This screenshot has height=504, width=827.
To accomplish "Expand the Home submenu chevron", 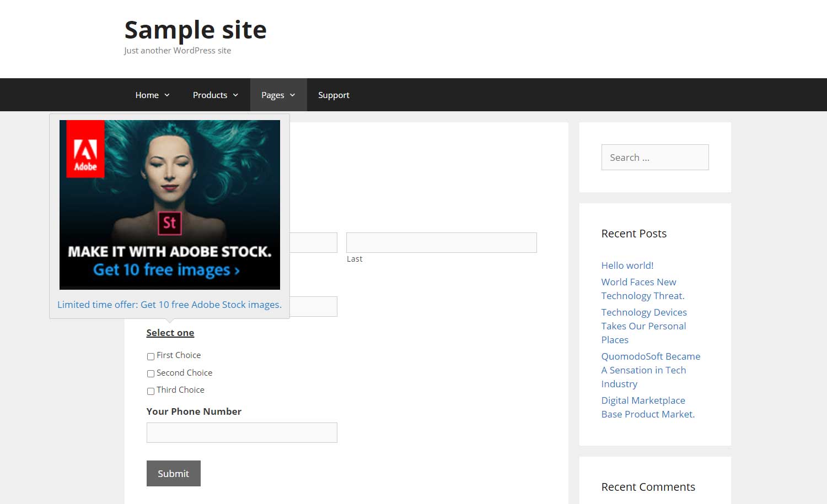I will pyautogui.click(x=167, y=95).
